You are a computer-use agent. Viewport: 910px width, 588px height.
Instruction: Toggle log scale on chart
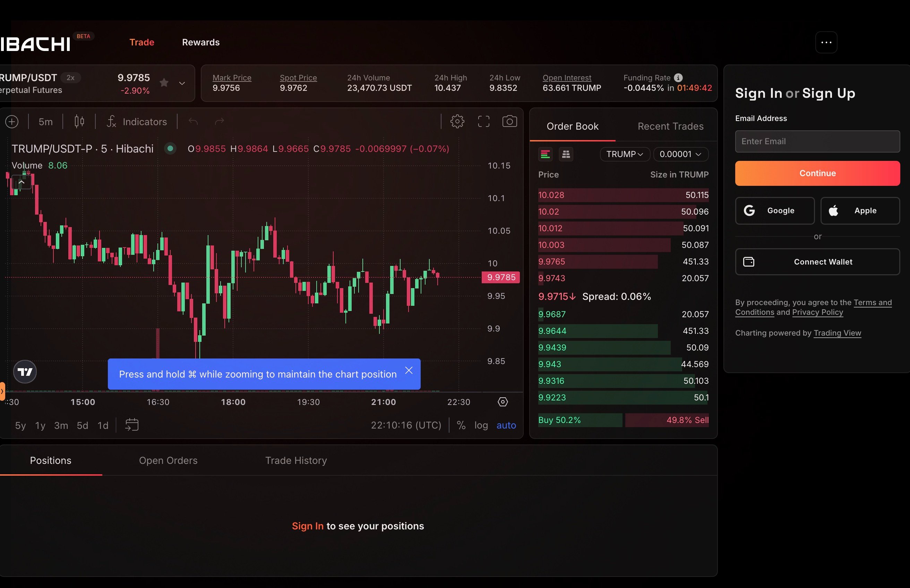click(x=481, y=425)
